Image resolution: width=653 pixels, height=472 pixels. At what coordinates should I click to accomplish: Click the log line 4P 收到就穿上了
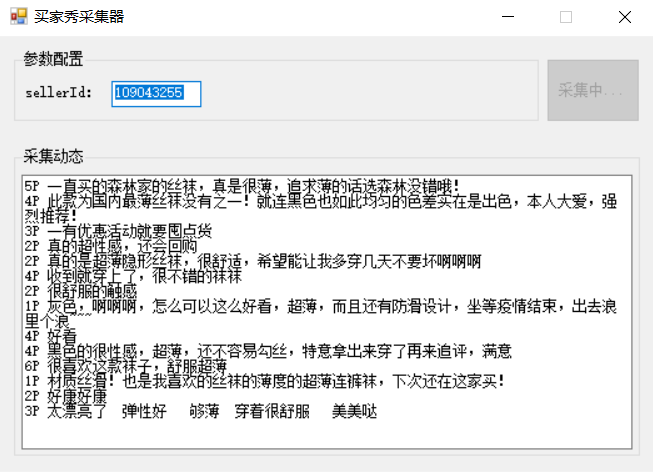[x=133, y=276]
